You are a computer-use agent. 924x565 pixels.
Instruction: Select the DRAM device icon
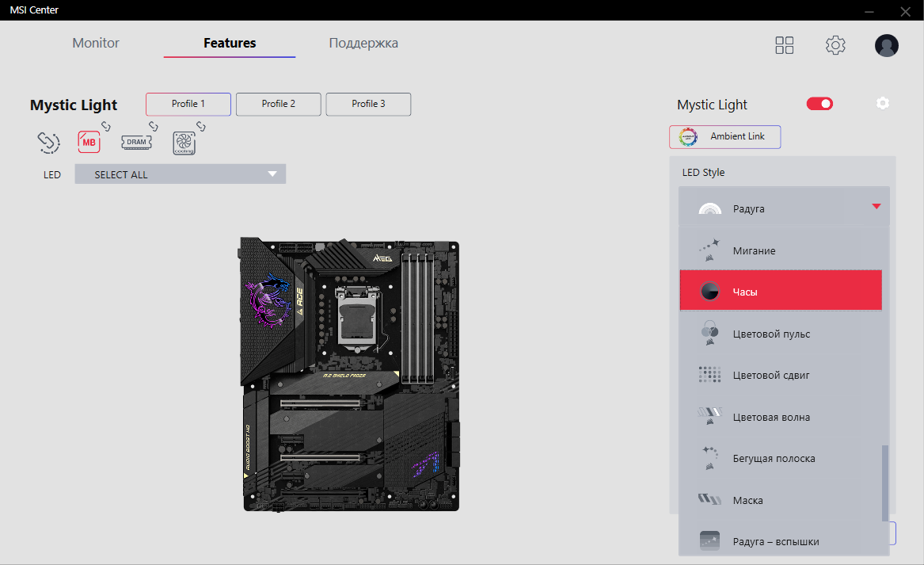[x=136, y=142]
